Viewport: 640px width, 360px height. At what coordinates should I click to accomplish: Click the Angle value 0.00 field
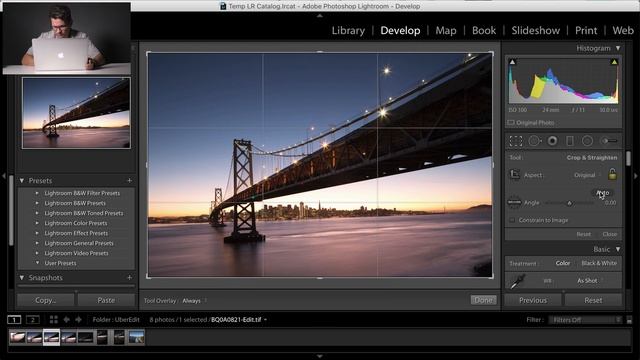[611, 203]
